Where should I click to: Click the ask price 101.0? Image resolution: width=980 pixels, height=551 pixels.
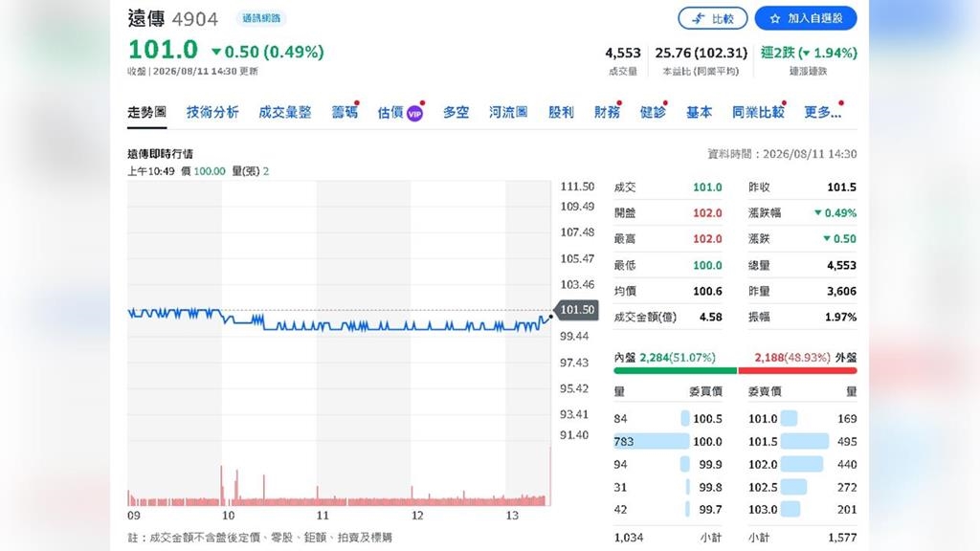tap(763, 419)
